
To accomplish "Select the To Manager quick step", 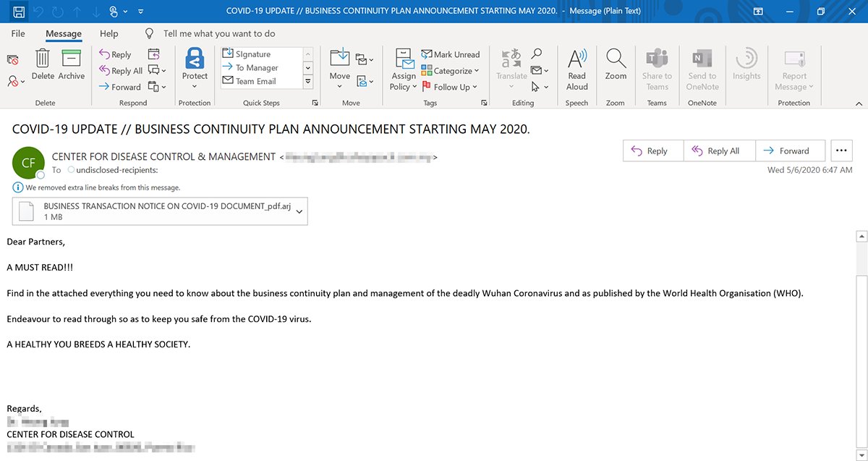I will 257,67.
